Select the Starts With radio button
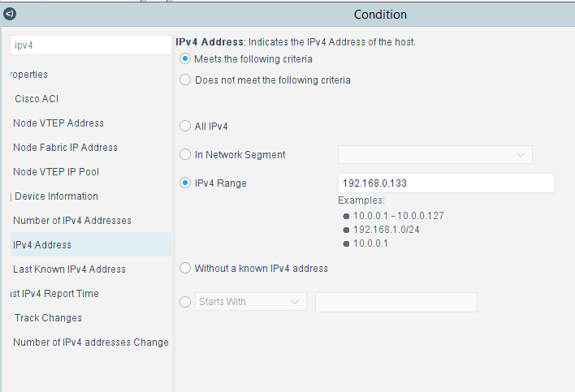The height and width of the screenshot is (392, 575). click(x=185, y=302)
